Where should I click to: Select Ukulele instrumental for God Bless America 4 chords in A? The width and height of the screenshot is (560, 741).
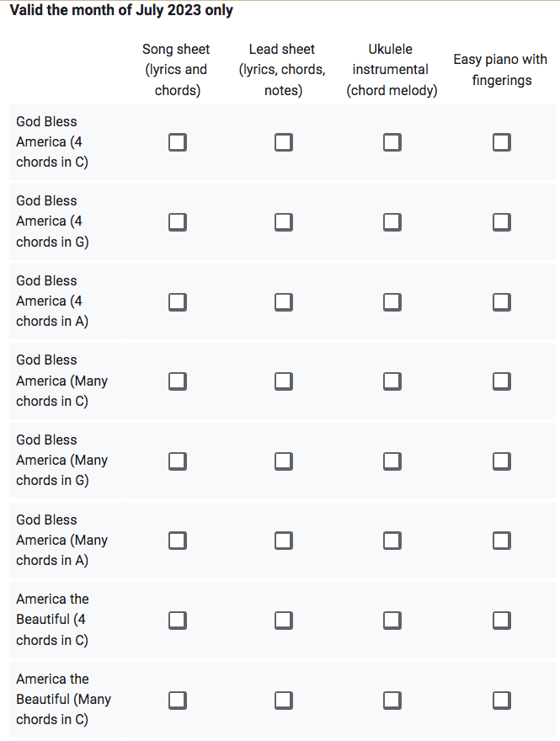click(x=392, y=301)
